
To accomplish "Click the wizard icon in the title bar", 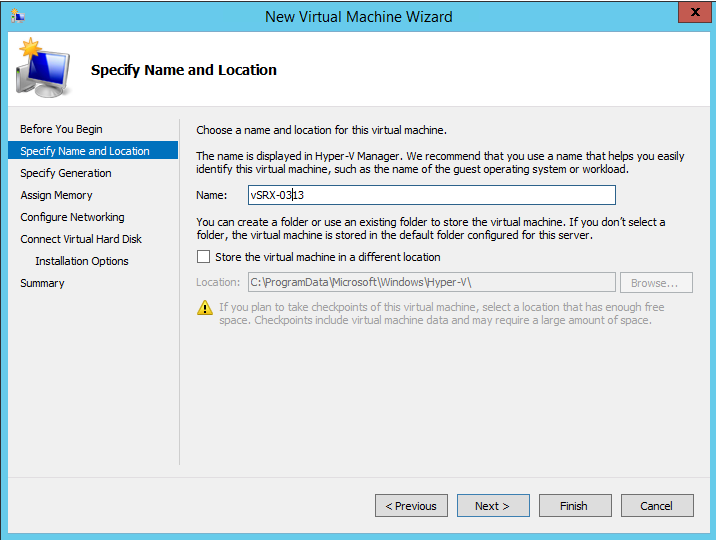I will pos(17,16).
